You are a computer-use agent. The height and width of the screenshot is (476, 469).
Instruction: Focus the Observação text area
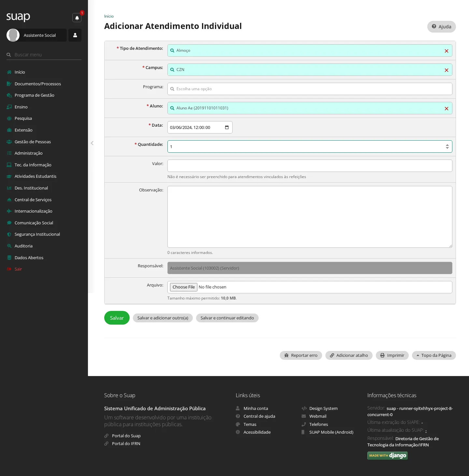pyautogui.click(x=310, y=217)
